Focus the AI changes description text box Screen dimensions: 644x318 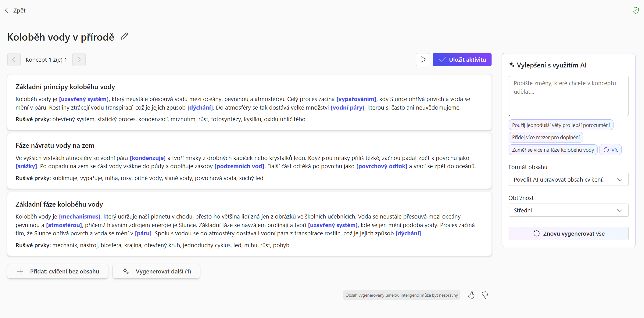pos(568,96)
